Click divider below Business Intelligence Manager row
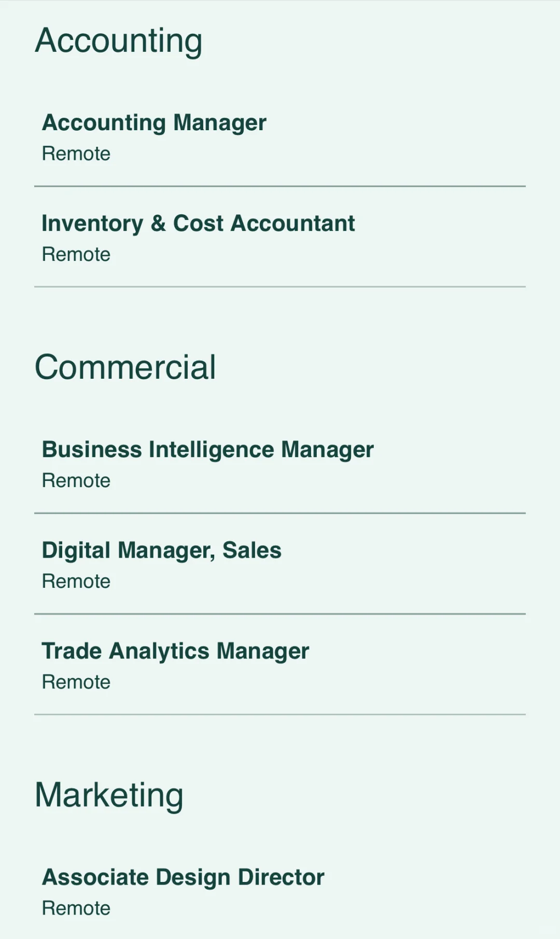The height and width of the screenshot is (939, 560). tap(280, 513)
